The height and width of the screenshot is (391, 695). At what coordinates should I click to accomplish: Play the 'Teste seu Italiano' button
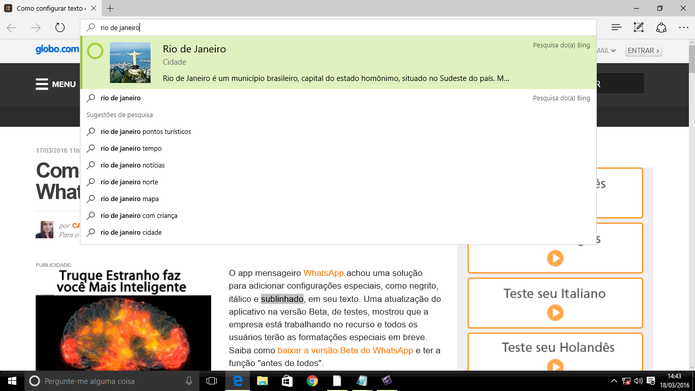click(x=555, y=313)
